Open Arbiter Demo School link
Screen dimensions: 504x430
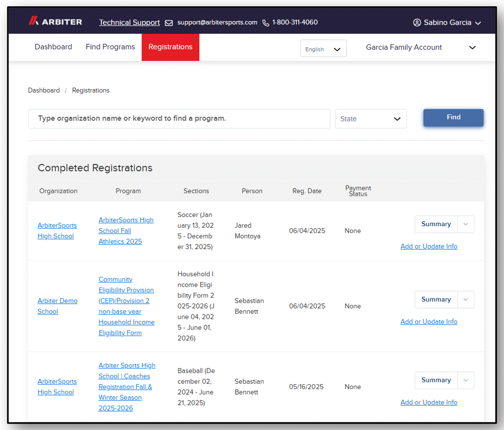point(57,306)
